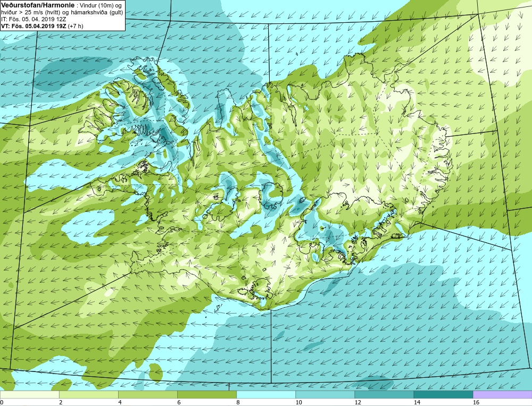Click the 'IT: Fös. 05. 04. 2019 12Z' line

[x=34, y=19]
